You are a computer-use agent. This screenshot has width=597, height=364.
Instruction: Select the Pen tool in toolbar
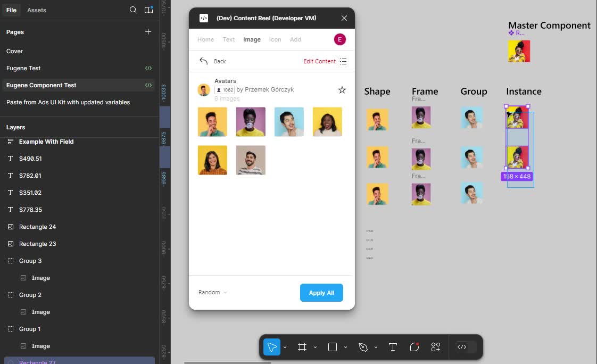click(x=363, y=347)
